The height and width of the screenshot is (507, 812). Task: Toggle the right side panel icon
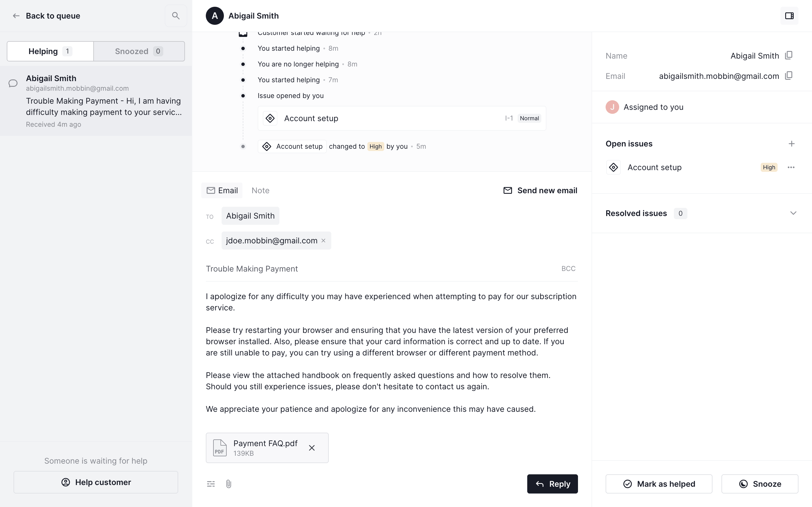point(789,16)
